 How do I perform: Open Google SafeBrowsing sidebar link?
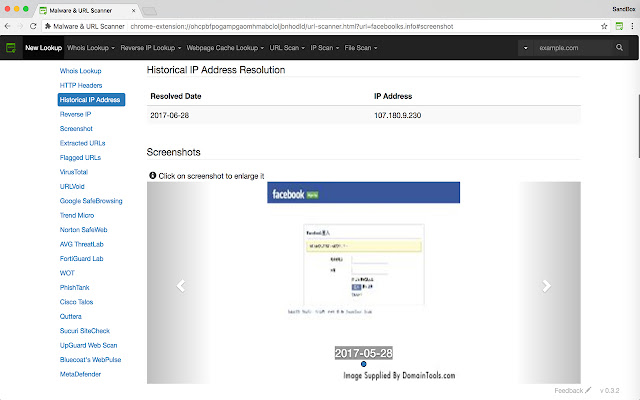tap(91, 201)
